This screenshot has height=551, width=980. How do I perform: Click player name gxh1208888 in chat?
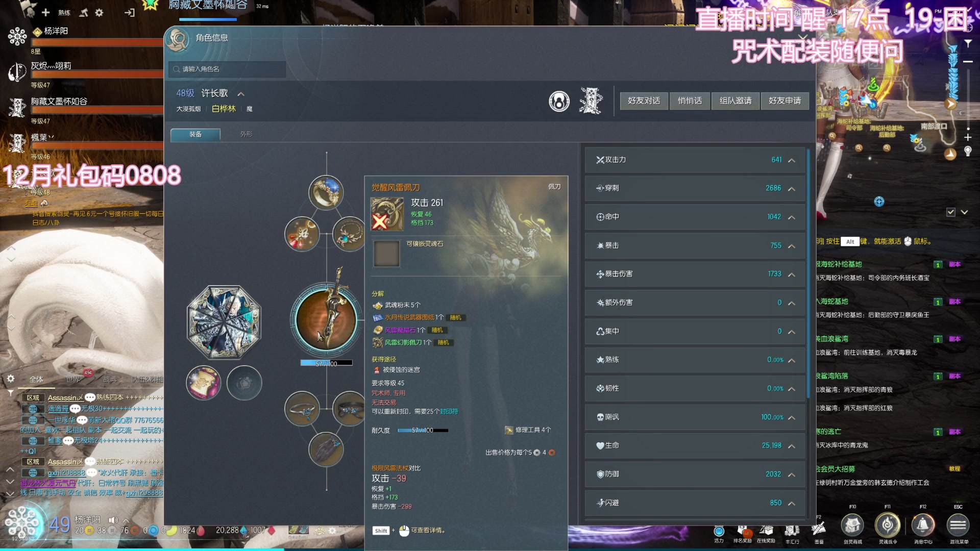pyautogui.click(x=66, y=473)
